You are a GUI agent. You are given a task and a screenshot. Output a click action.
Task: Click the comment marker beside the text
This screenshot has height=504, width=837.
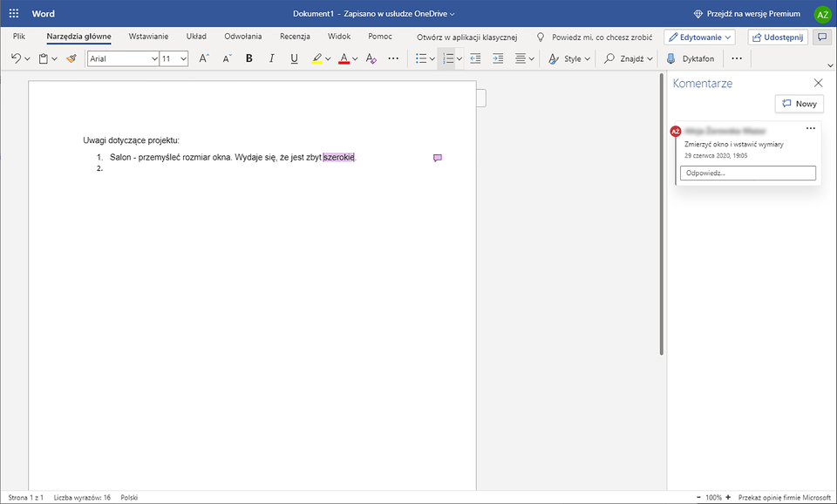click(x=438, y=158)
